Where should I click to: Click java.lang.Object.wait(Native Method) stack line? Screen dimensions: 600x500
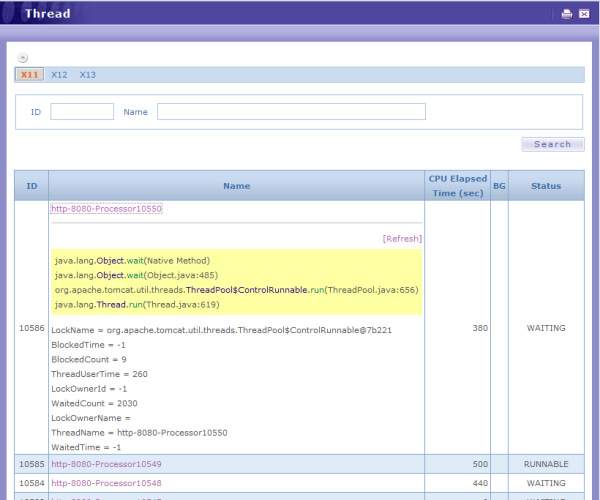point(132,261)
